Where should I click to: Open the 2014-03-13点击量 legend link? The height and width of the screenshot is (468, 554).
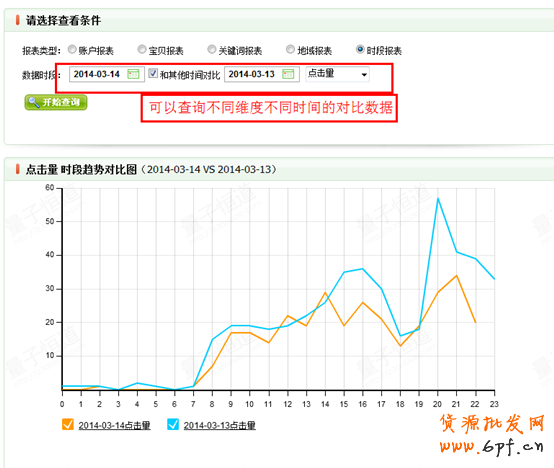[219, 425]
